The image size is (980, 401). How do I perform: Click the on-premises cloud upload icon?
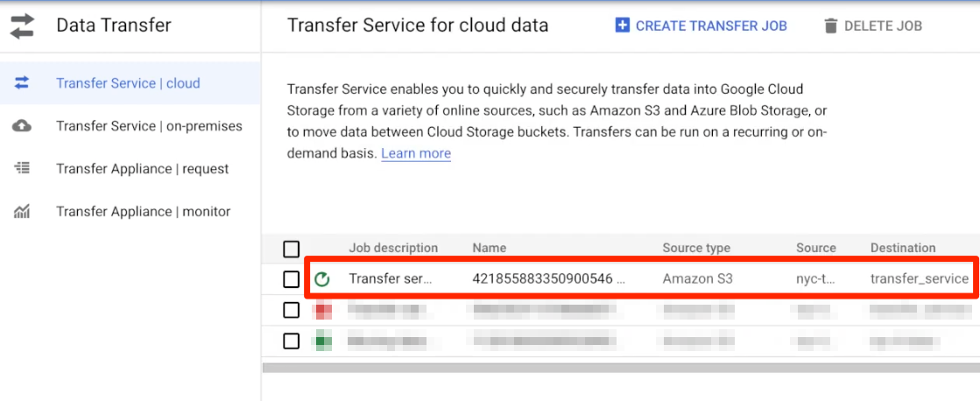[22, 126]
